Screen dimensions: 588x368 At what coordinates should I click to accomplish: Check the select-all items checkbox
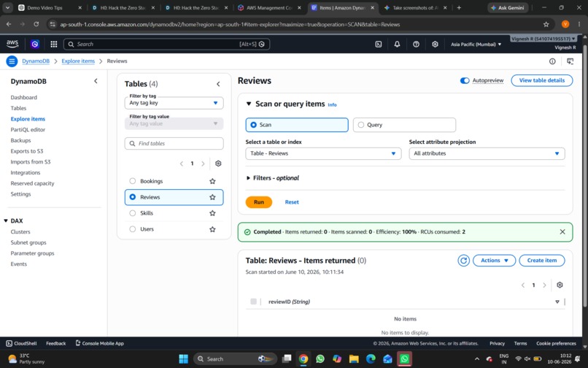point(253,302)
